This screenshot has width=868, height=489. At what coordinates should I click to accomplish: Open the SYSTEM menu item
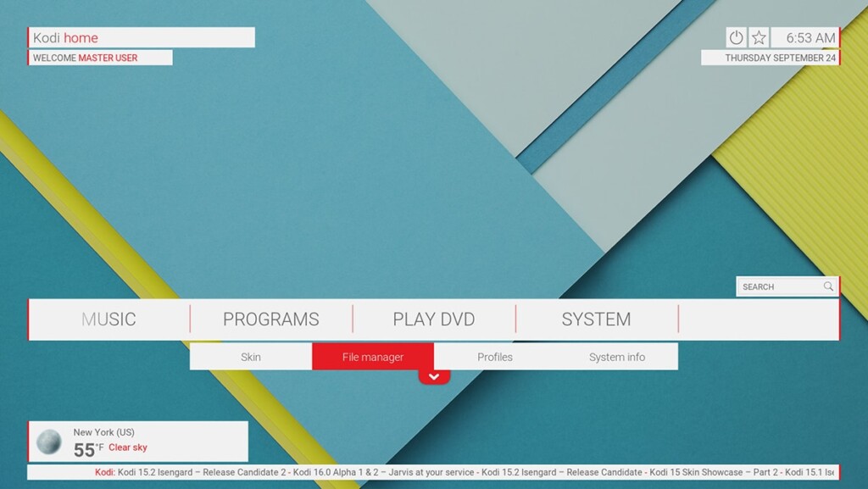[596, 320]
